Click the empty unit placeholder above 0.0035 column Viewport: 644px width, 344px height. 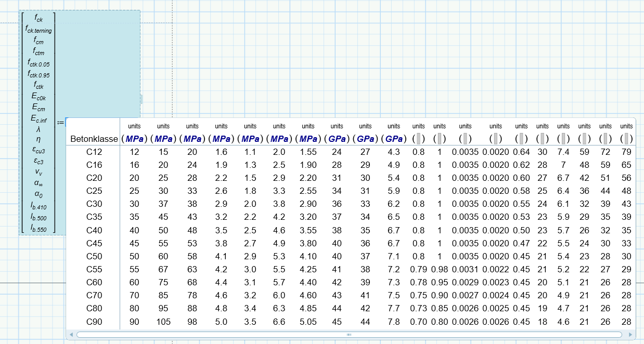click(466, 139)
